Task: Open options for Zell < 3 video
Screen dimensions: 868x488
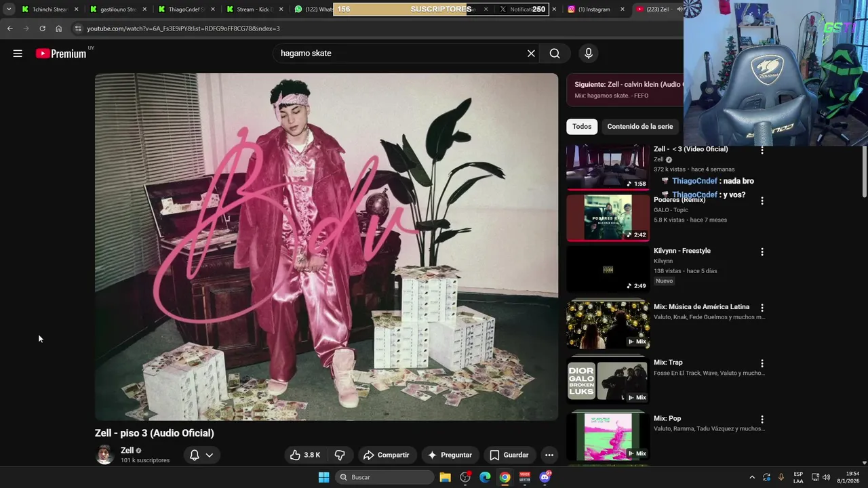Action: (762, 150)
